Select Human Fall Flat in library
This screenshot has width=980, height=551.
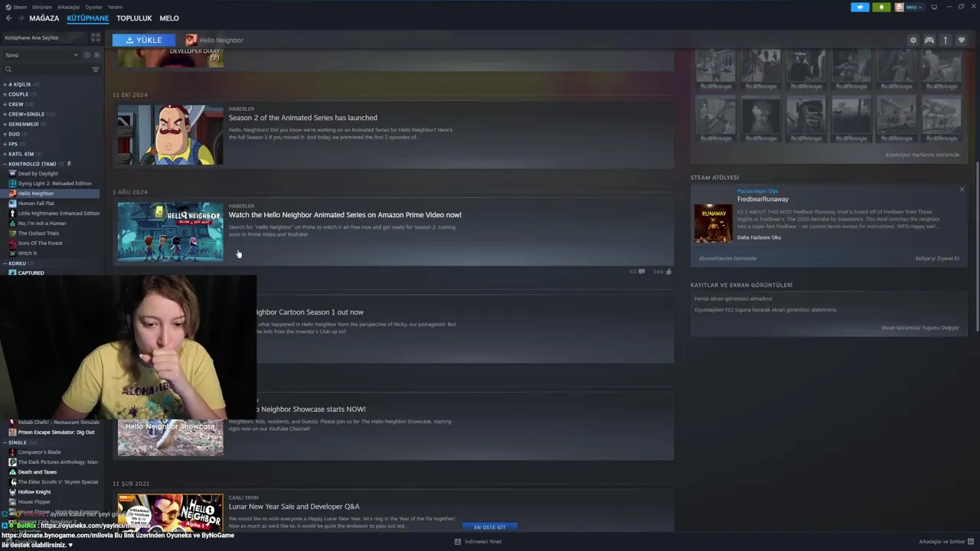pos(35,204)
